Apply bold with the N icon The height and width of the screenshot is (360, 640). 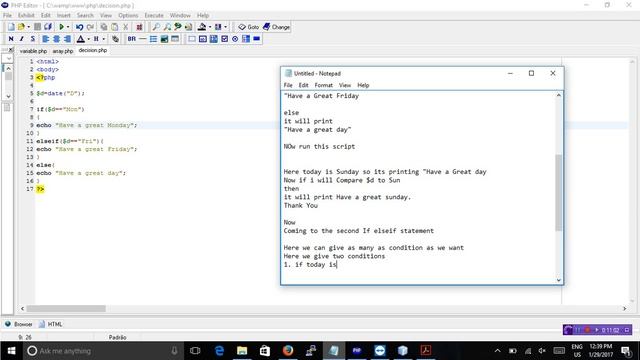(x=11, y=39)
